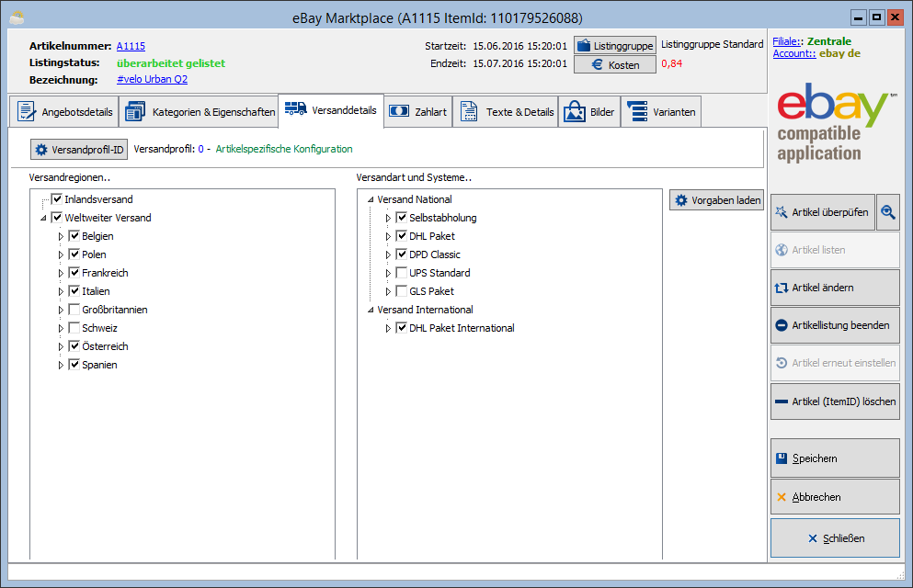Click the cost value 0,84
913x588 pixels.
(671, 63)
